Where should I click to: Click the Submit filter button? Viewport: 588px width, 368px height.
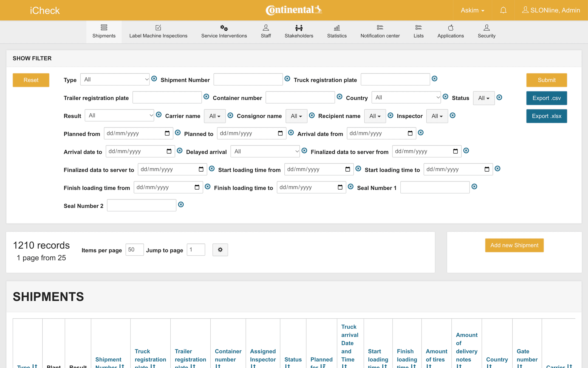(x=547, y=80)
